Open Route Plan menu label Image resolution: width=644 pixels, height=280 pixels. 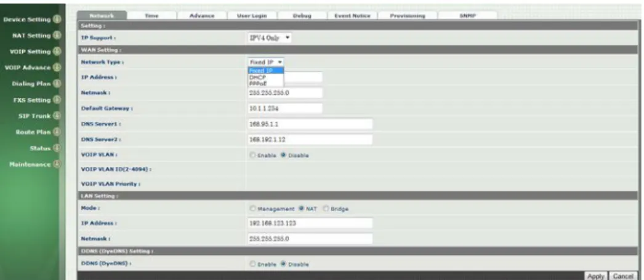point(33,132)
